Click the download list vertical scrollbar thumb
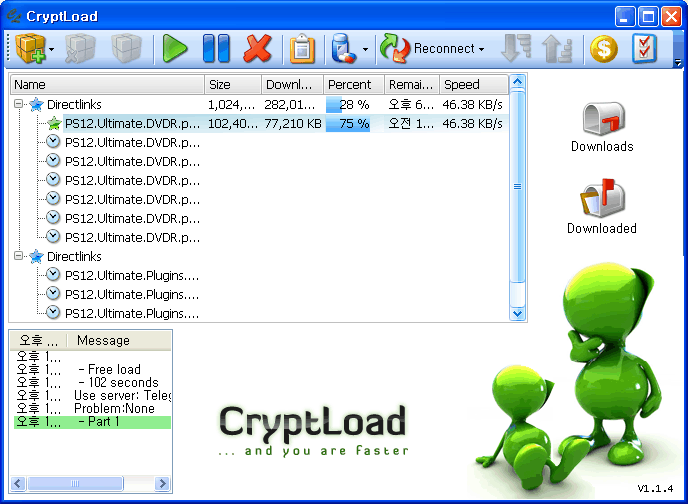Viewport: 688px width, 504px height. [x=517, y=186]
